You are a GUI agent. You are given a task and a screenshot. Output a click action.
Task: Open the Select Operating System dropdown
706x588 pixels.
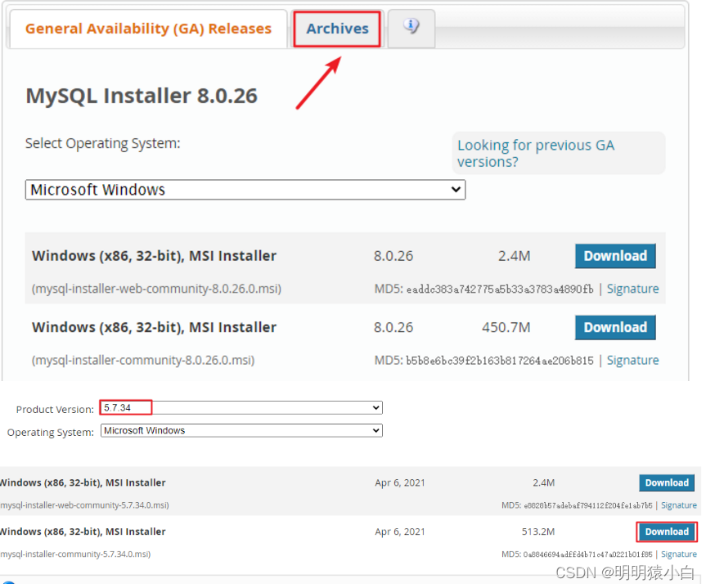[x=245, y=190]
